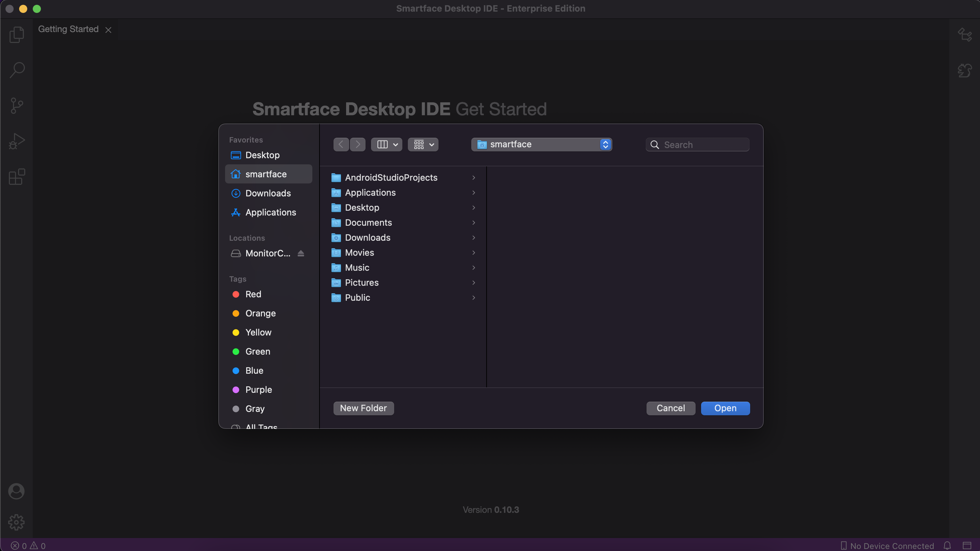980x551 pixels.
Task: Click the No Device Connected status item
Action: [x=887, y=546]
